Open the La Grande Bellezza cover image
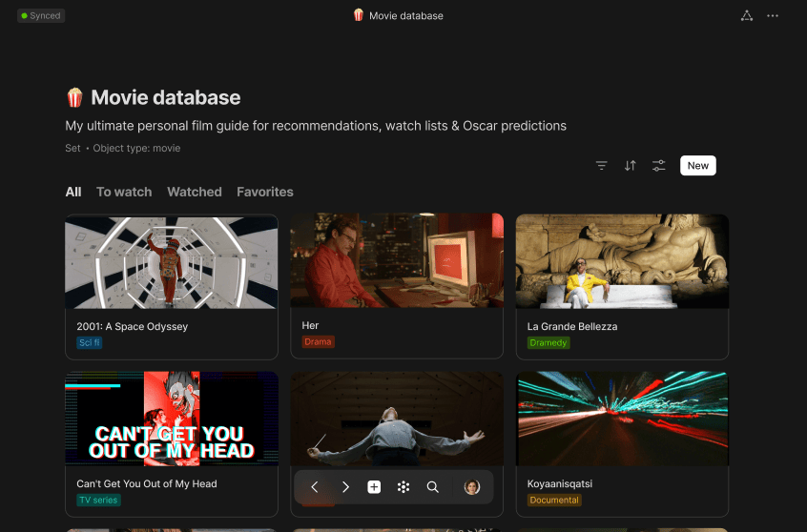 (x=622, y=262)
